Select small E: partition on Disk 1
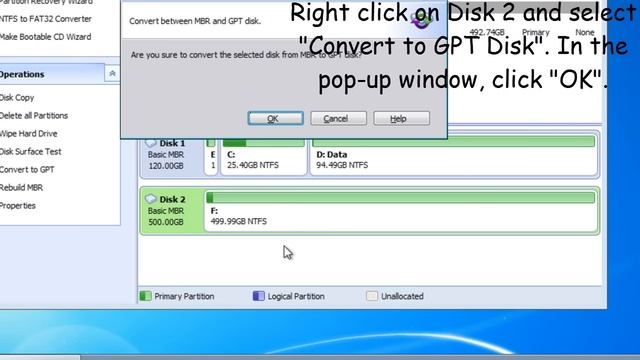 point(211,157)
